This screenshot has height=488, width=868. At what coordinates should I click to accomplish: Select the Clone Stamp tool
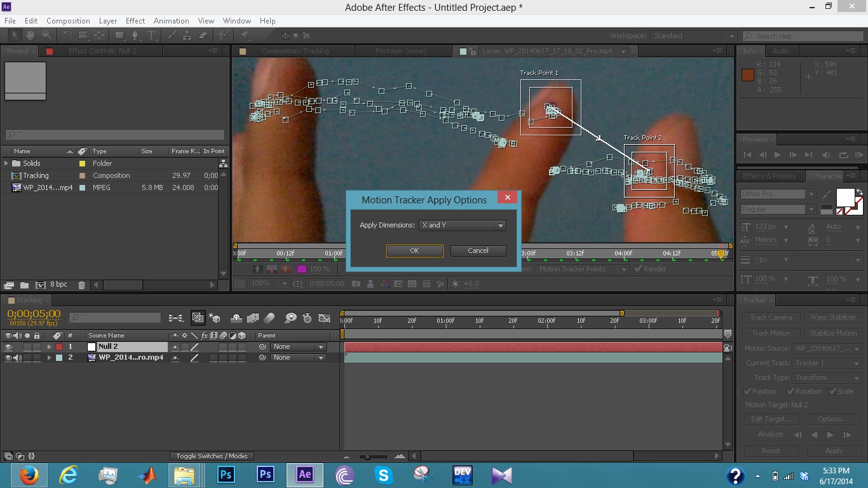point(187,36)
